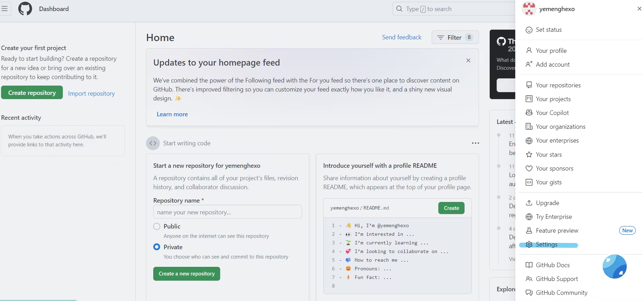Click the Create repository green button
The width and height of the screenshot is (644, 301).
pos(32,93)
